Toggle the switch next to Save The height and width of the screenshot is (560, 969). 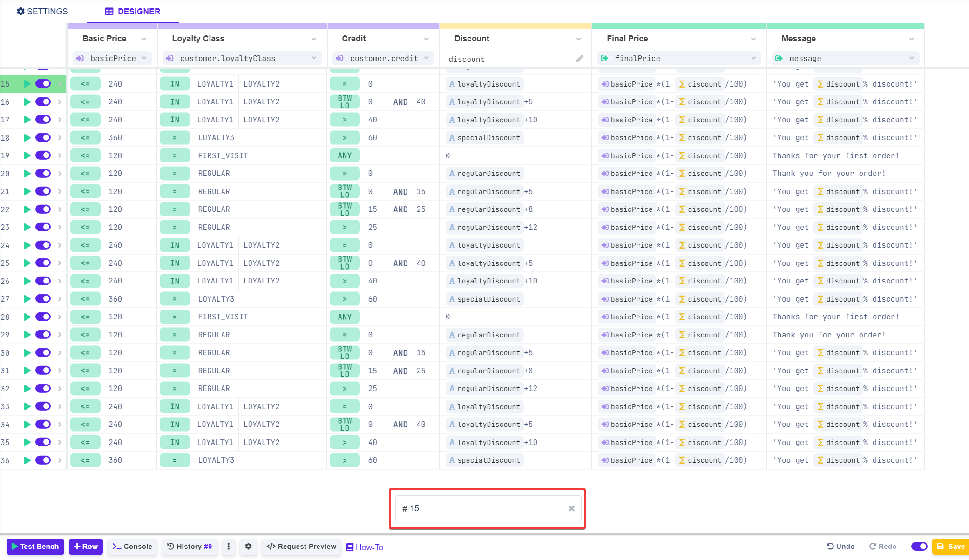pos(919,547)
